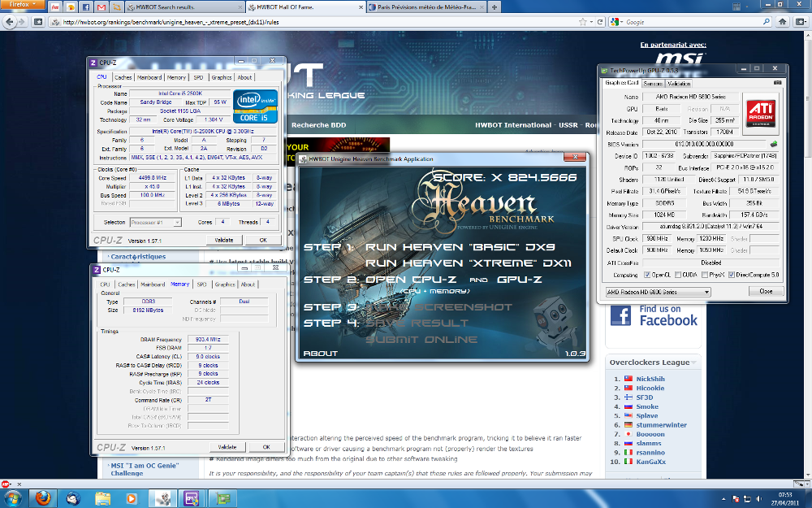Viewport: 812px width, 508px height.
Task: Click Run Heaven Xtreme DX11 option
Action: pos(469,263)
